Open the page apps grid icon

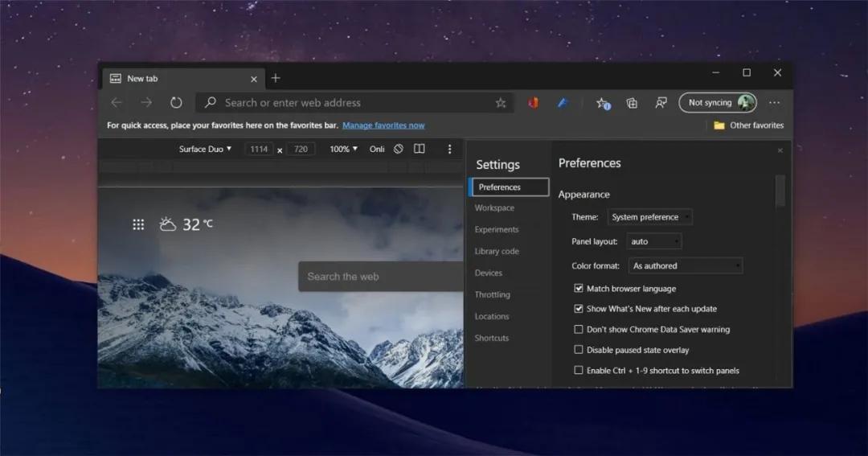[x=138, y=224]
